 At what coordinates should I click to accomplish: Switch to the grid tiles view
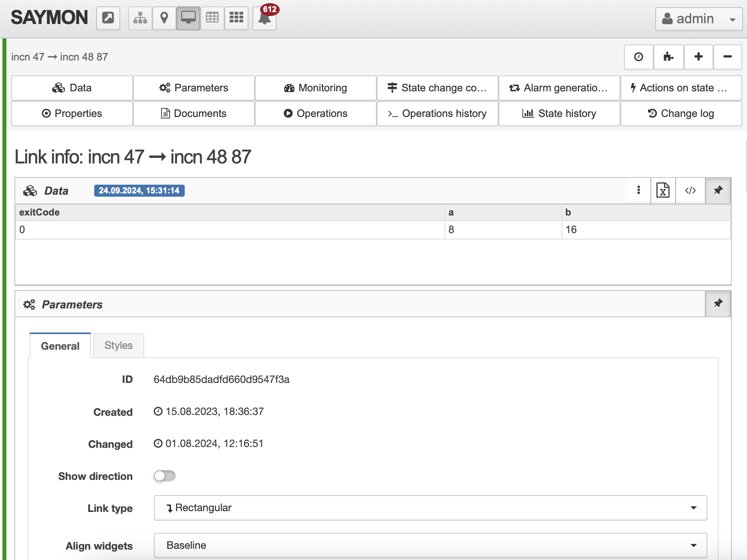click(236, 18)
